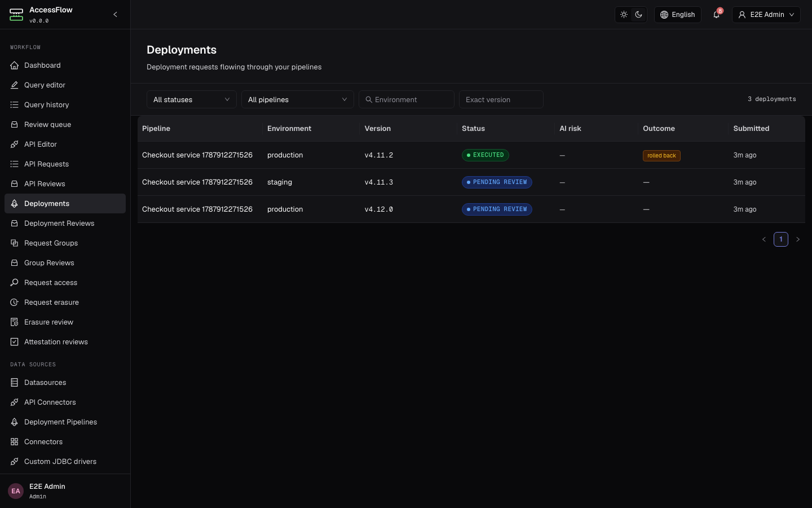The image size is (812, 508).
Task: Click the Environment search field
Action: tap(407, 99)
